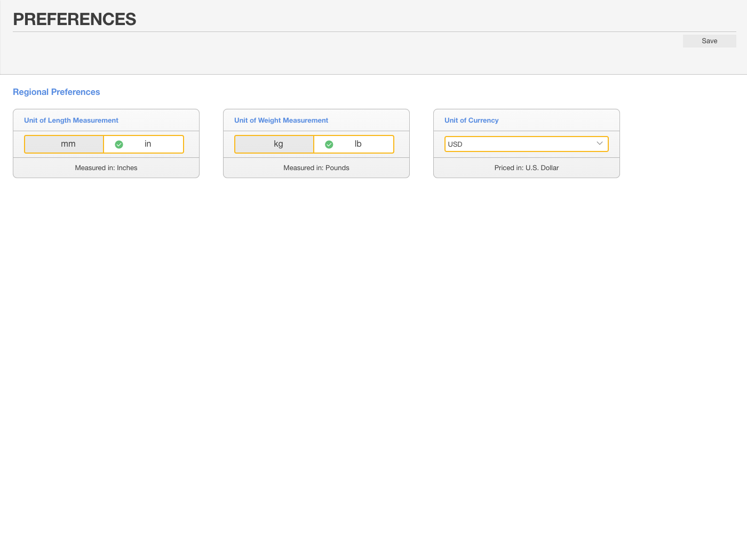This screenshot has width=747, height=560.
Task: Click 'Measured in: Inches' text
Action: click(106, 168)
